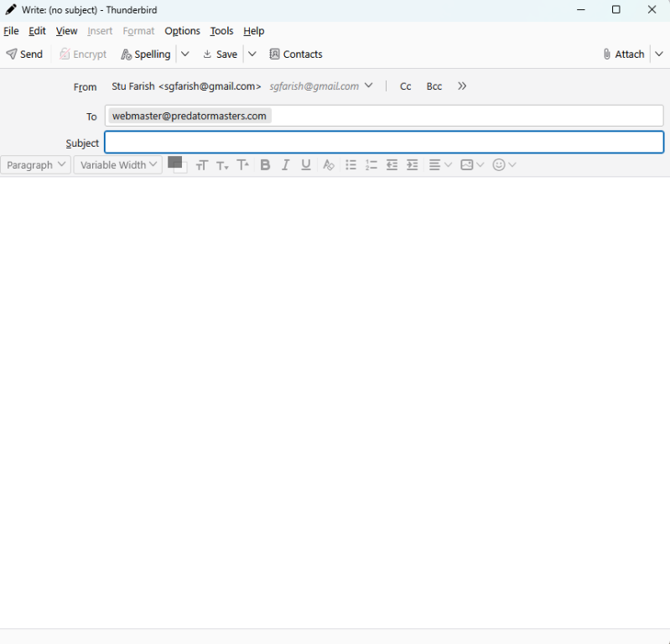
Task: Open the Tools menu
Action: tap(221, 31)
